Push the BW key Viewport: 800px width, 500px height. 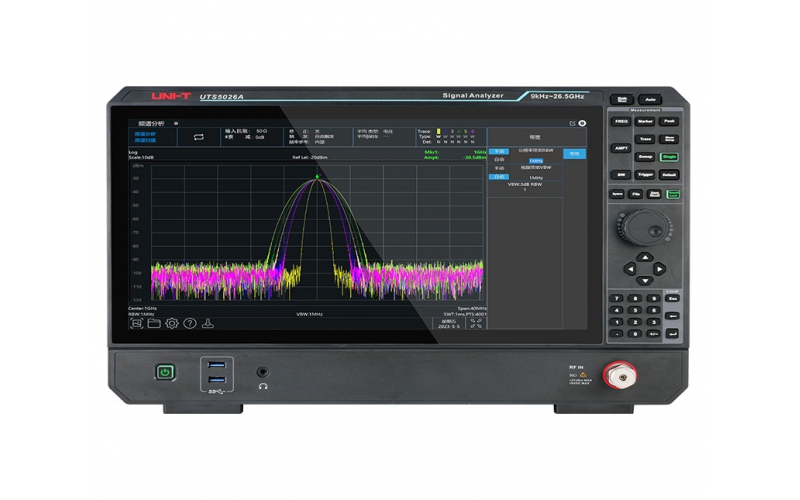pyautogui.click(x=621, y=175)
